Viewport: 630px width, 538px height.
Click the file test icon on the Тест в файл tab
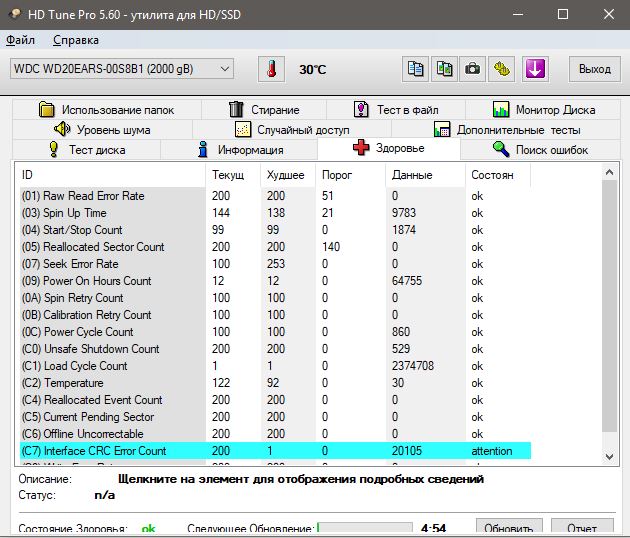pos(361,109)
